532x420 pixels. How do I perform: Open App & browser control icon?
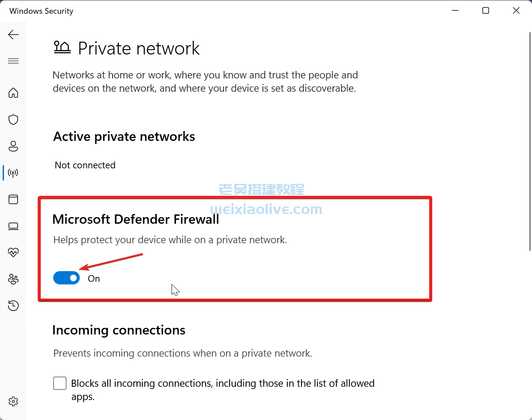pyautogui.click(x=13, y=199)
